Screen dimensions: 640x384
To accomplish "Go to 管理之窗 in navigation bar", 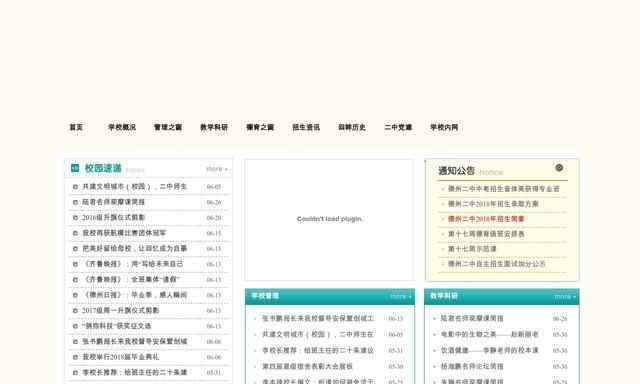I will pyautogui.click(x=168, y=127).
